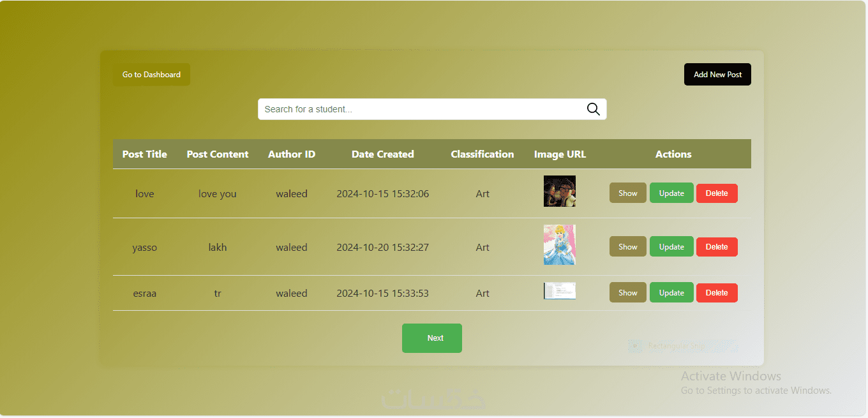Click Add New Post button

point(717,75)
